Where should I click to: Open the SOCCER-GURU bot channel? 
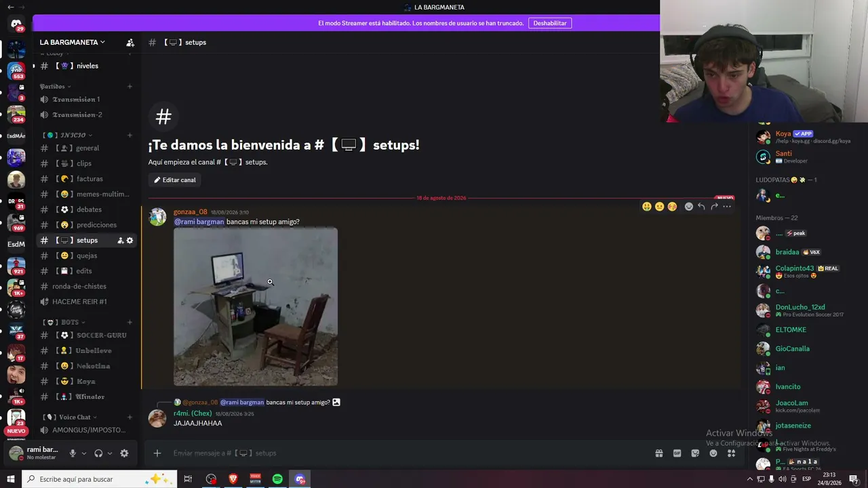[x=87, y=335]
